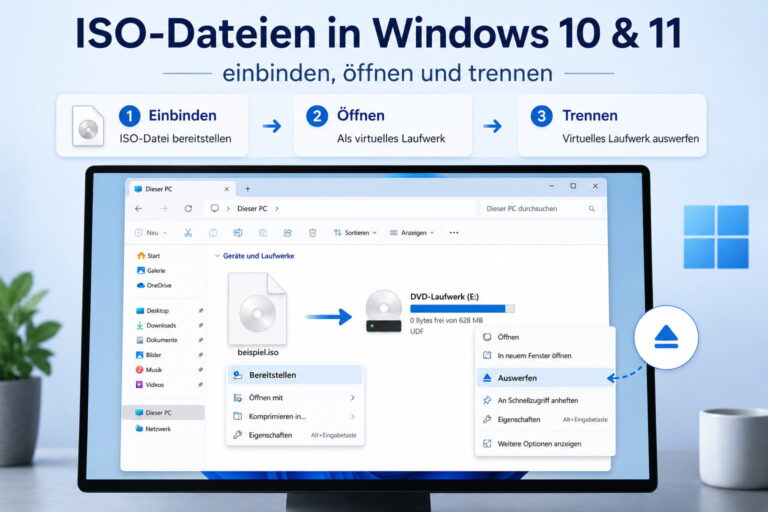This screenshot has width=768, height=512.
Task: Open the Musik folder in the sidebar
Action: click(149, 370)
